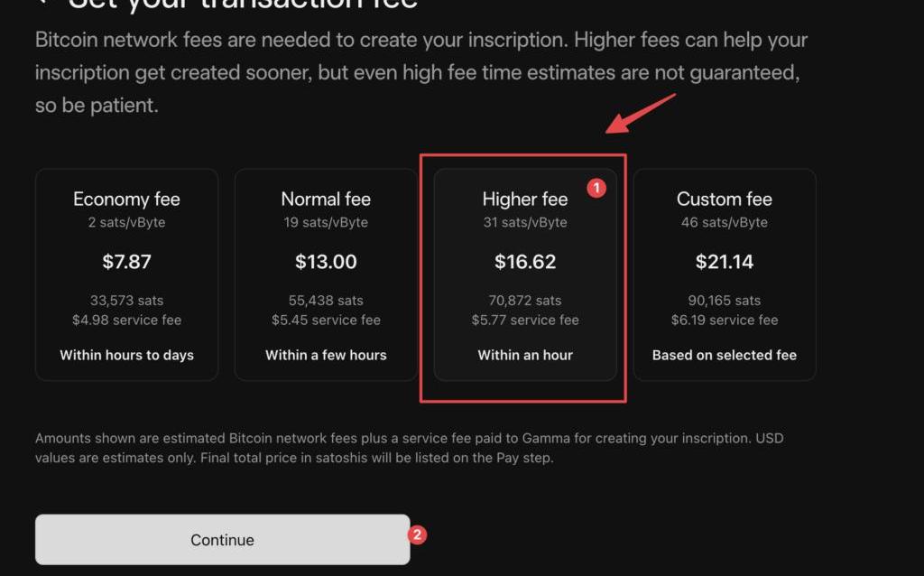Screen dimensions: 924x576
Task: Click the $16.62 price amount
Action: coord(525,262)
